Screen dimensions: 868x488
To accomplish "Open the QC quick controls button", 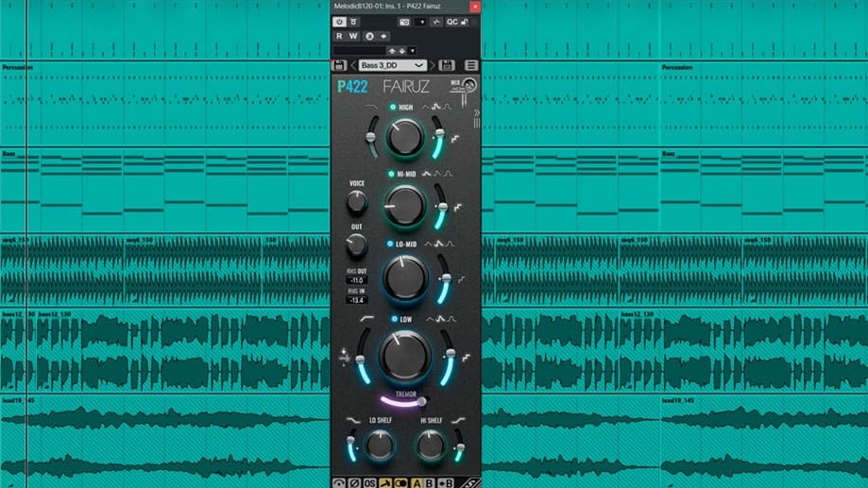I will click(451, 22).
